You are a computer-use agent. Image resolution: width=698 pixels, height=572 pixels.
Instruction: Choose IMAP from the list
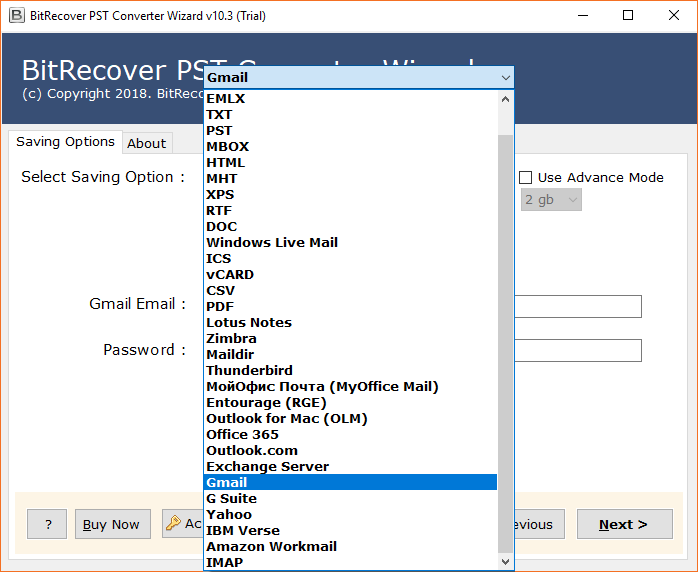[350, 563]
